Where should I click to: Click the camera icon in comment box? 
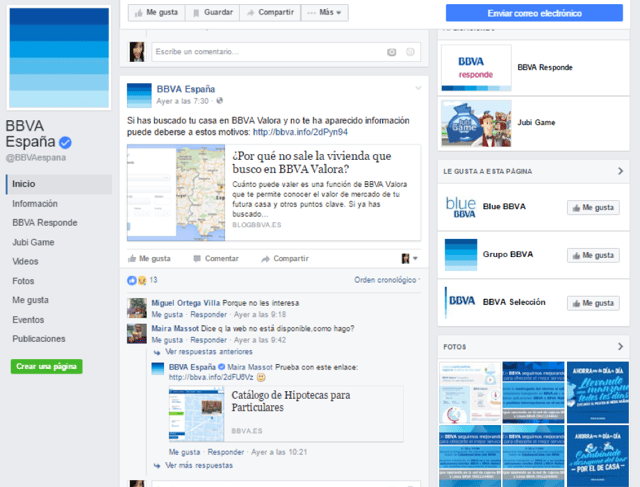391,52
